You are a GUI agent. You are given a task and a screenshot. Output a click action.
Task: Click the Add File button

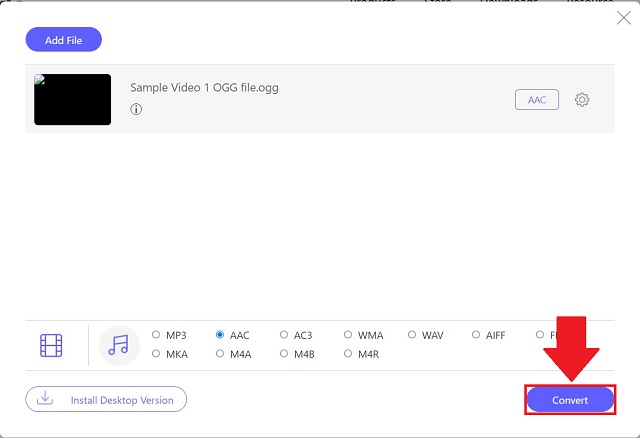pos(64,40)
